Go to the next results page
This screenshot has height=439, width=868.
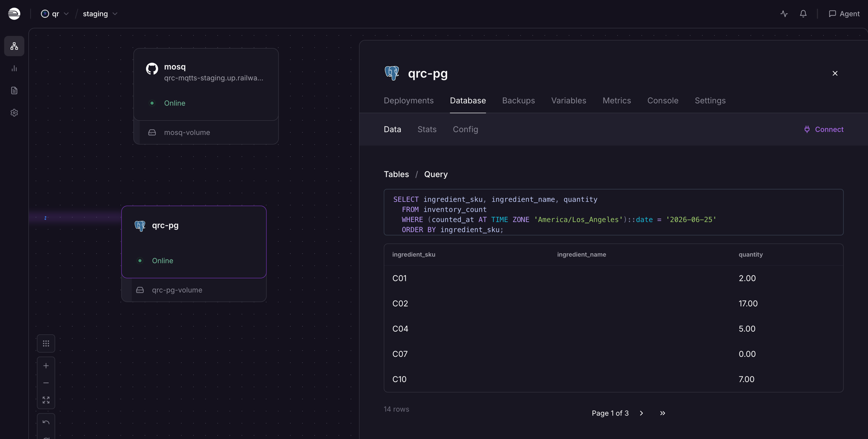pyautogui.click(x=641, y=413)
